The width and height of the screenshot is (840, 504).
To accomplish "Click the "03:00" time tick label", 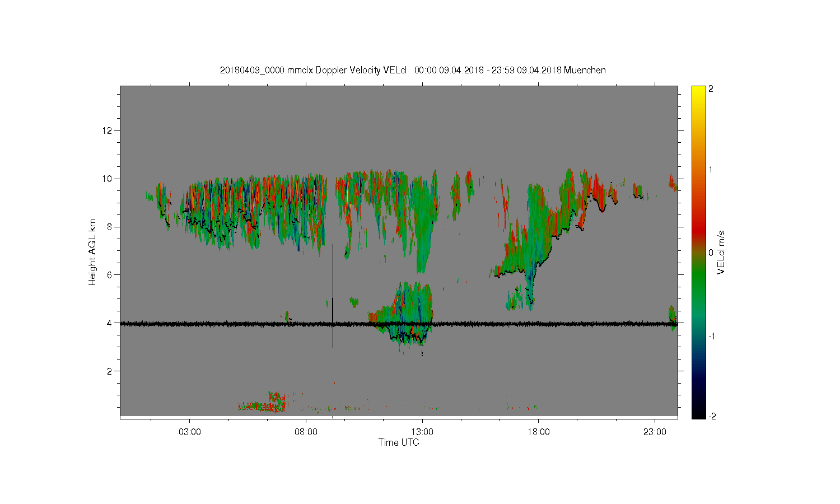I will tap(190, 432).
